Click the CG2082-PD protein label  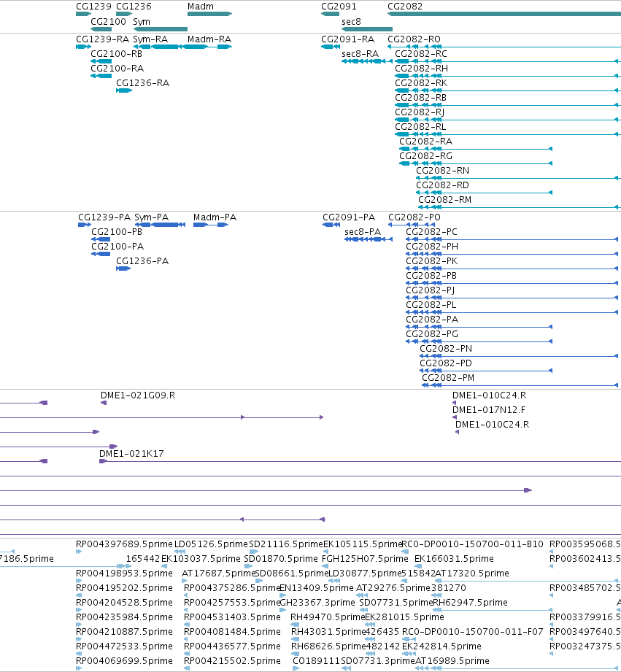coord(446,363)
